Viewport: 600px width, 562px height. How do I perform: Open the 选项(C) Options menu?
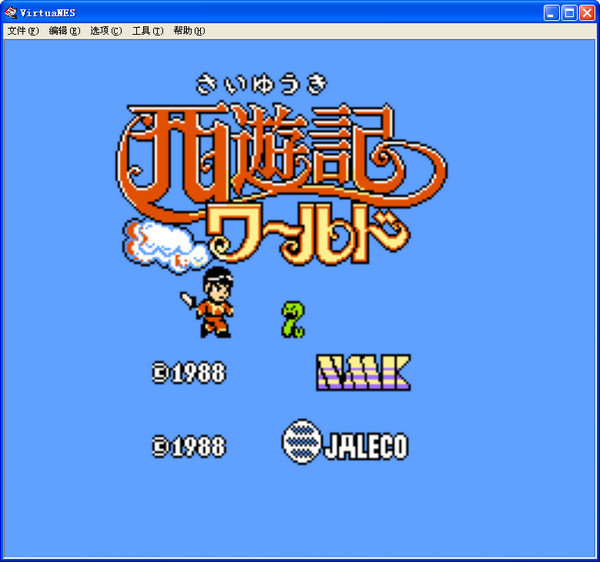click(x=106, y=31)
